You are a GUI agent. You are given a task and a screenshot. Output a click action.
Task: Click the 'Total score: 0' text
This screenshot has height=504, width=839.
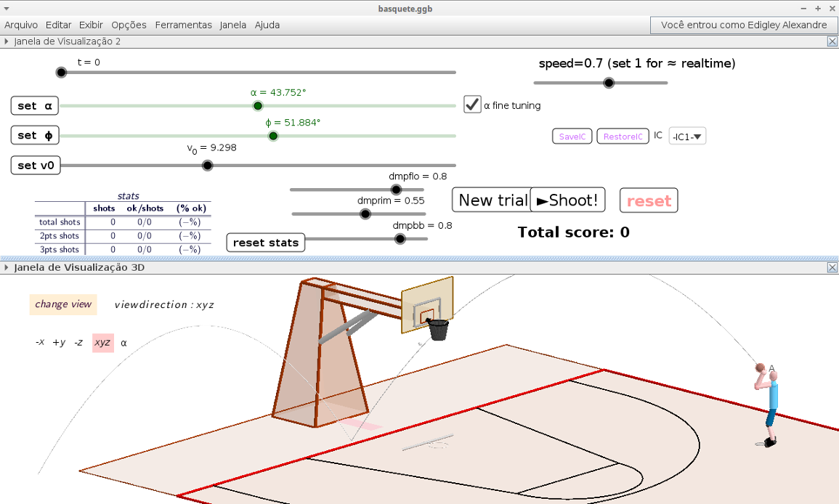(x=574, y=232)
